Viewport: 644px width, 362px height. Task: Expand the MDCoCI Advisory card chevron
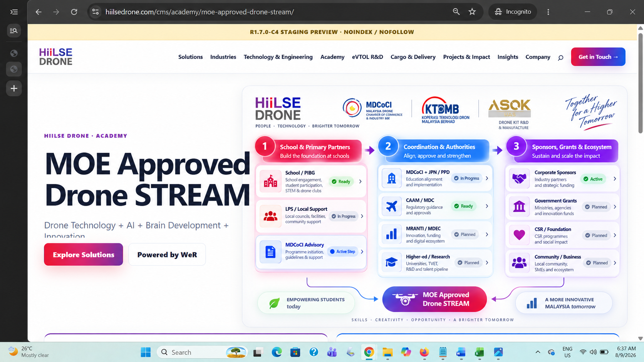pos(362,252)
